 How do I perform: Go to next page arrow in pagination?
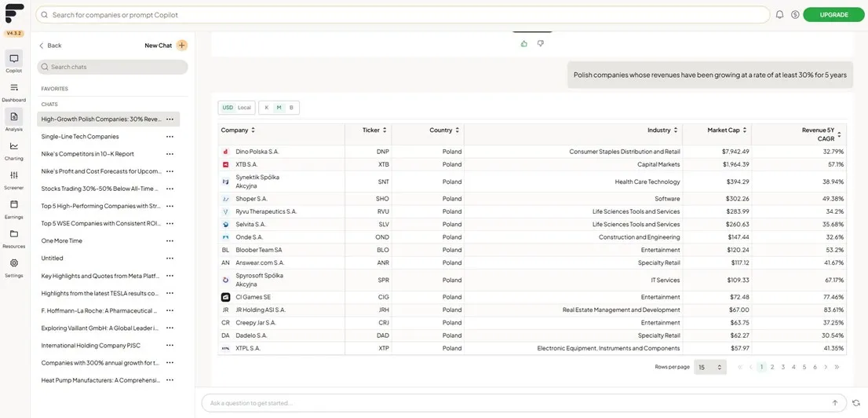tap(826, 367)
